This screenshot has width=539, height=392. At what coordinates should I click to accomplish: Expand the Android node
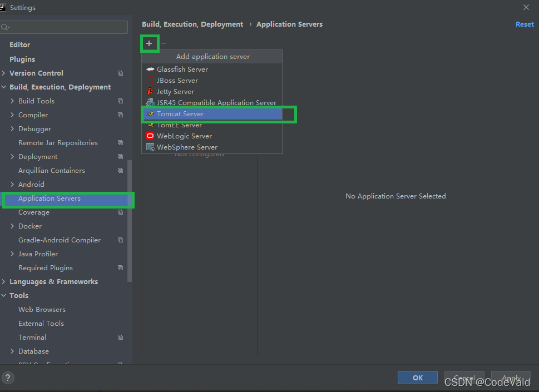[x=12, y=185]
